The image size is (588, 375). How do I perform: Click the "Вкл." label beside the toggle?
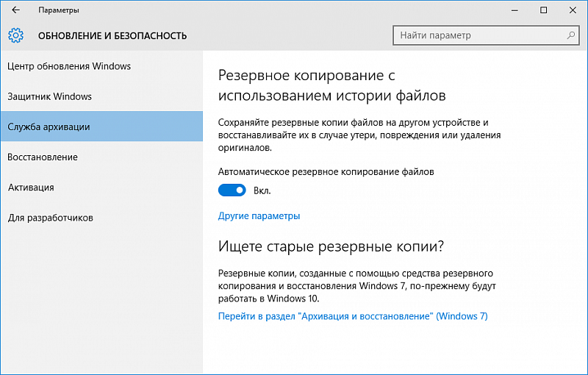(262, 191)
